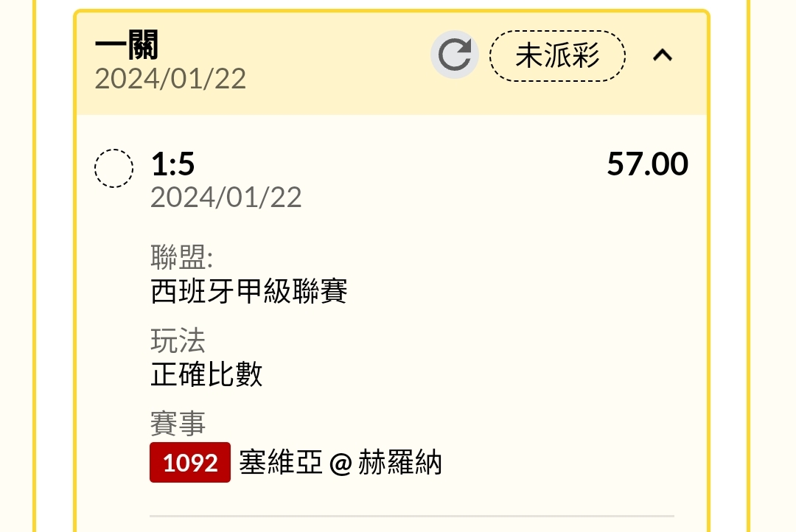
Task: Click the red 1092 match code badge
Action: [x=190, y=463]
